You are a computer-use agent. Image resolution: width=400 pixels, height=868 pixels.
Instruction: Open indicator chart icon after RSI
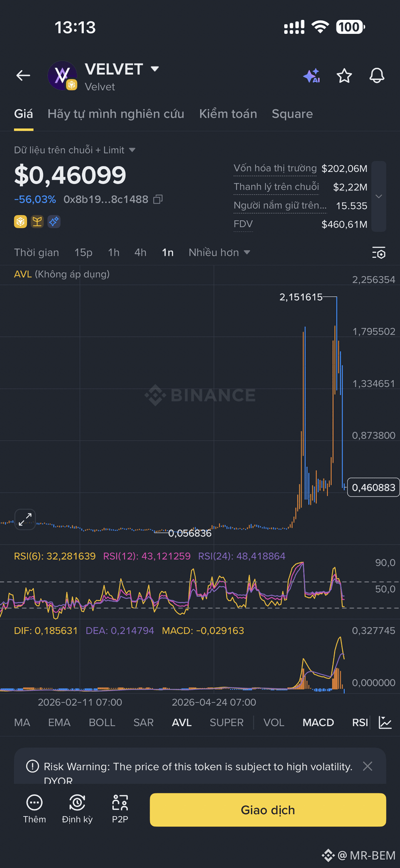pyautogui.click(x=385, y=723)
